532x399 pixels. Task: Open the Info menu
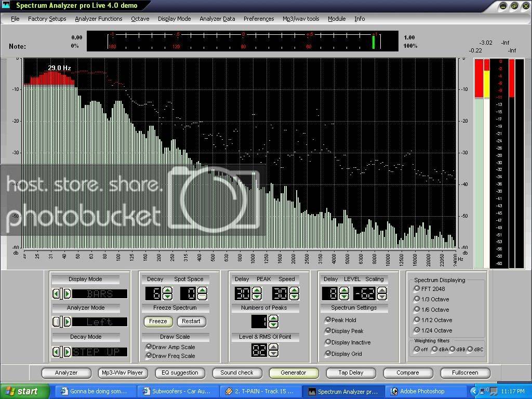click(x=360, y=19)
